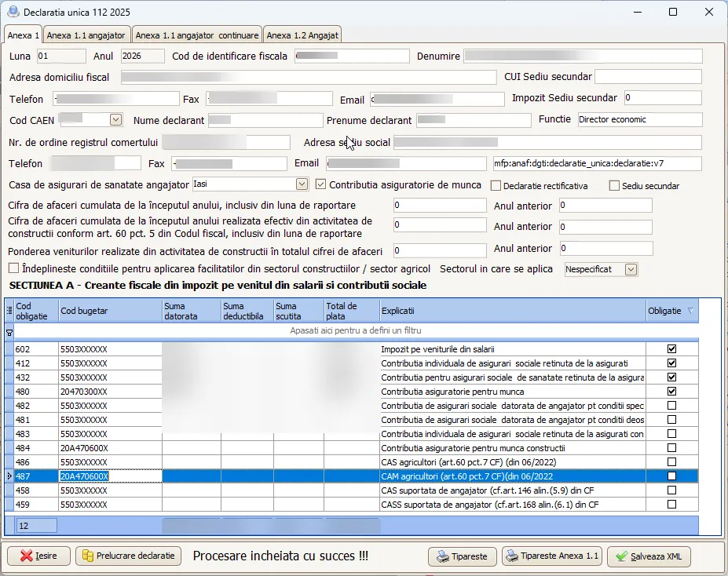This screenshot has width=728, height=576.
Task: Click the Declaratia unica window icon
Action: click(13, 12)
